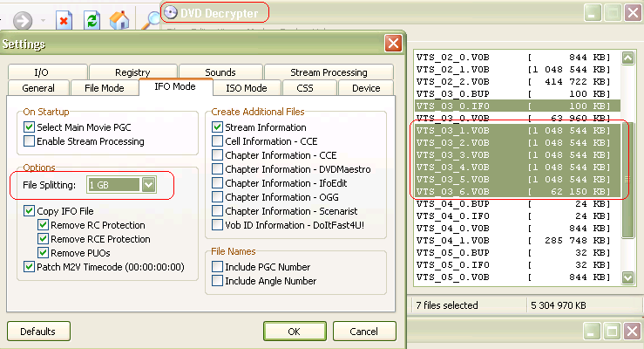The height and width of the screenshot is (349, 644).
Task: Click the file list vertical scrollbar thumb
Action: click(x=627, y=179)
